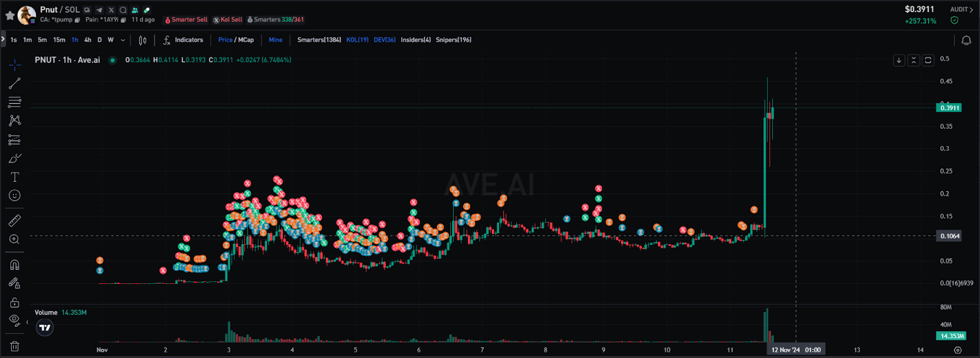980x358 pixels.
Task: Copy the contract address *tpump
Action: [x=77, y=20]
